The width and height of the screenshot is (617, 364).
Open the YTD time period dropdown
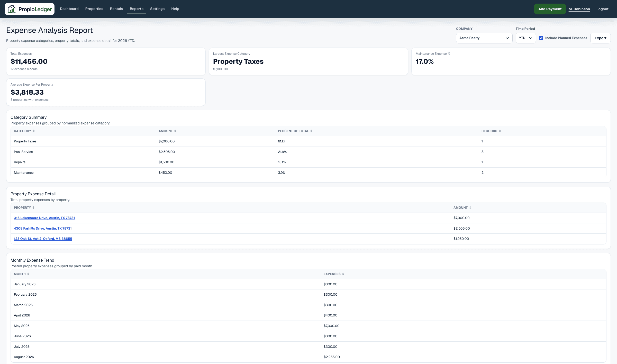pos(525,38)
